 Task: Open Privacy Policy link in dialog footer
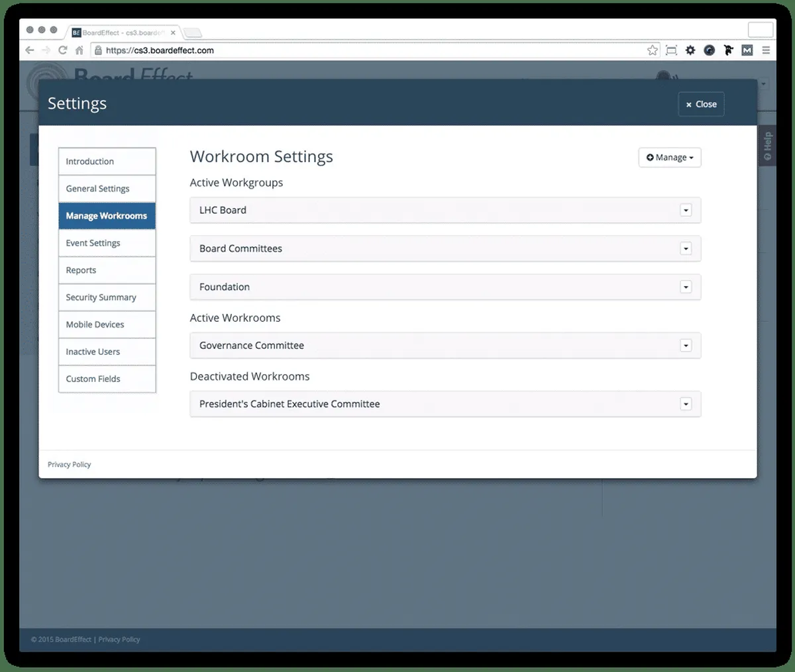(x=69, y=465)
